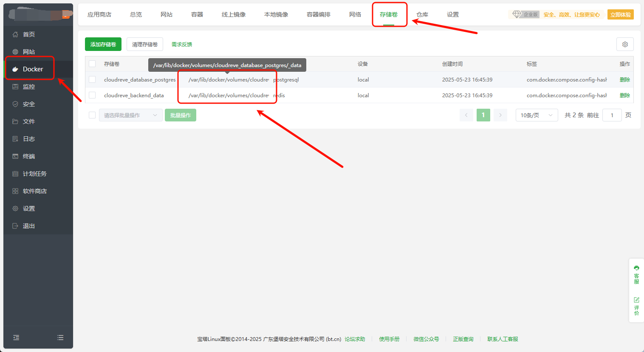Expand the 10条/页 page size dropdown
This screenshot has height=352, width=644.
[x=537, y=115]
